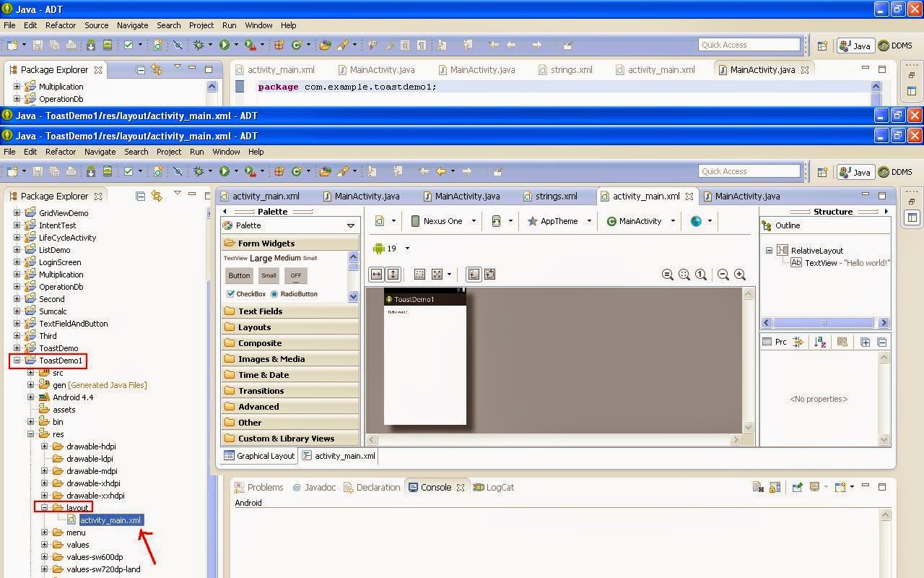Open Nexus One device dropdown
Screen dimensions: 924x578
[443, 221]
